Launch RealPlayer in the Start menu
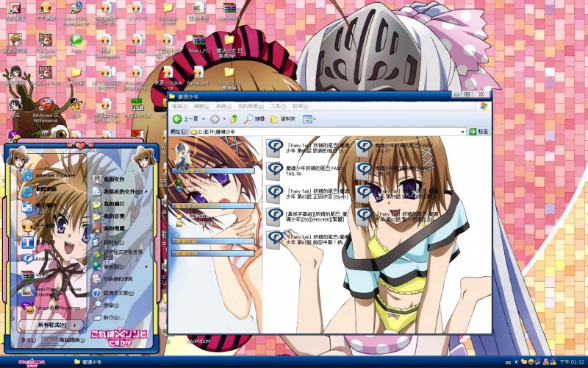This screenshot has width=588, height=368. (40, 259)
